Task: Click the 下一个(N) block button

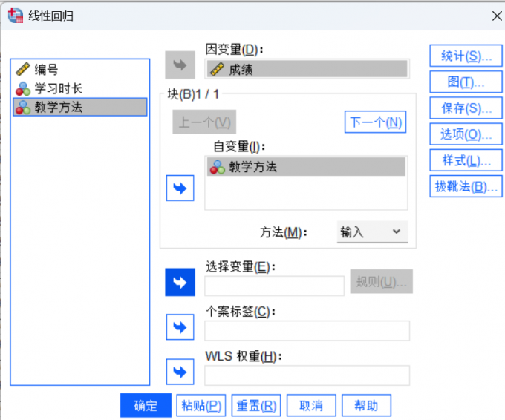Action: point(376,122)
